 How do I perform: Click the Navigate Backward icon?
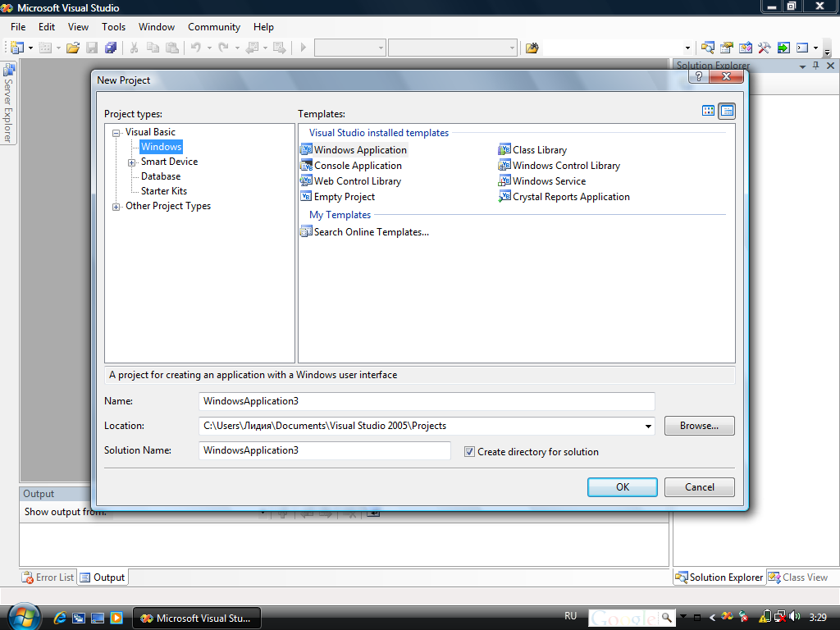(x=252, y=48)
